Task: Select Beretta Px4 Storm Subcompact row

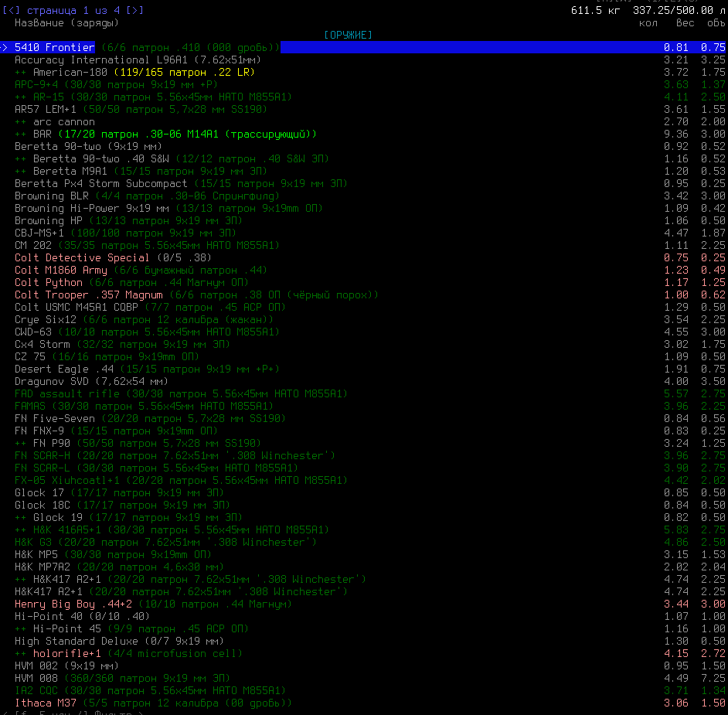Action: click(364, 183)
